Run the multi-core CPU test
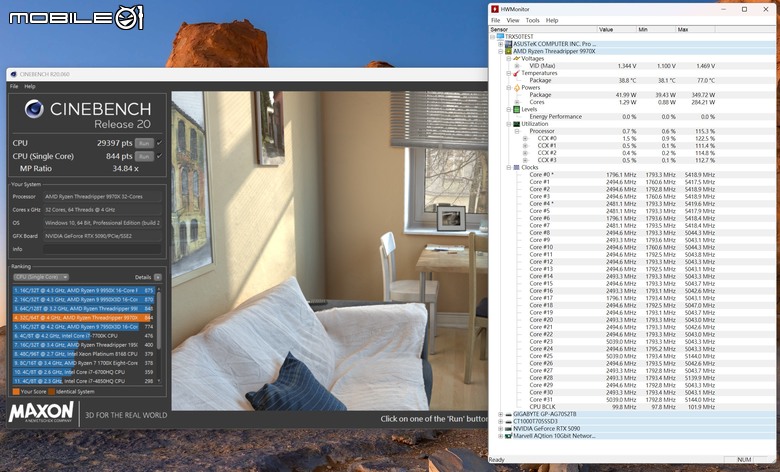 click(144, 143)
